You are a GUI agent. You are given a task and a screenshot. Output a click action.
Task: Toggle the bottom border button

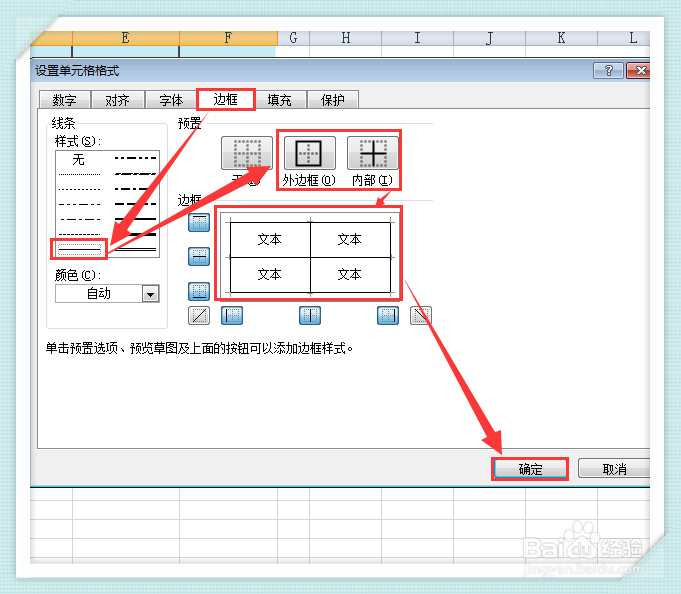tap(199, 291)
